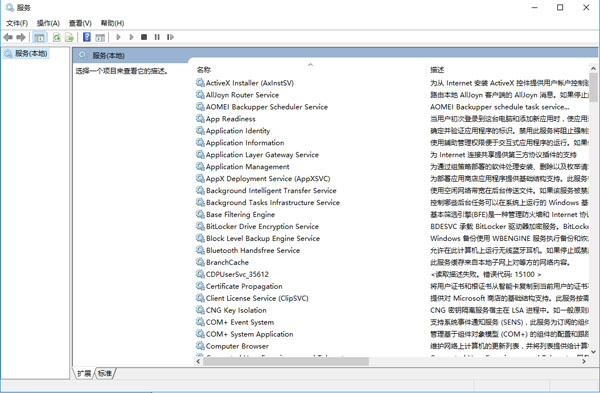Viewport: 600px width, 393px height.
Task: Select Application Layer Gateway Service
Action: [x=262, y=155]
